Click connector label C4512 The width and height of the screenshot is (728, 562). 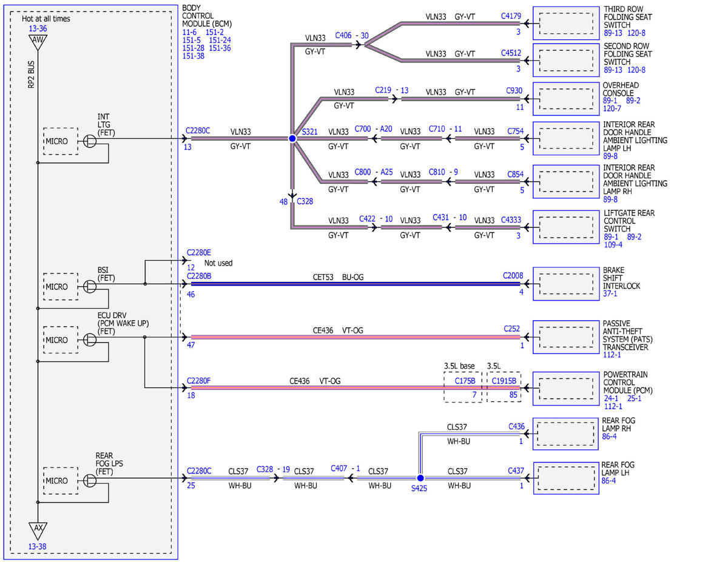click(511, 53)
